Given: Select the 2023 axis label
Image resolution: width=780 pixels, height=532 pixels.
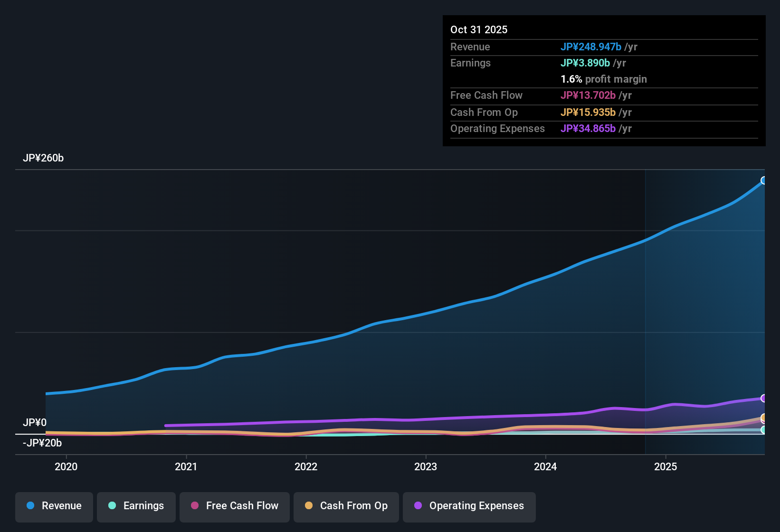Looking at the screenshot, I should pos(426,466).
